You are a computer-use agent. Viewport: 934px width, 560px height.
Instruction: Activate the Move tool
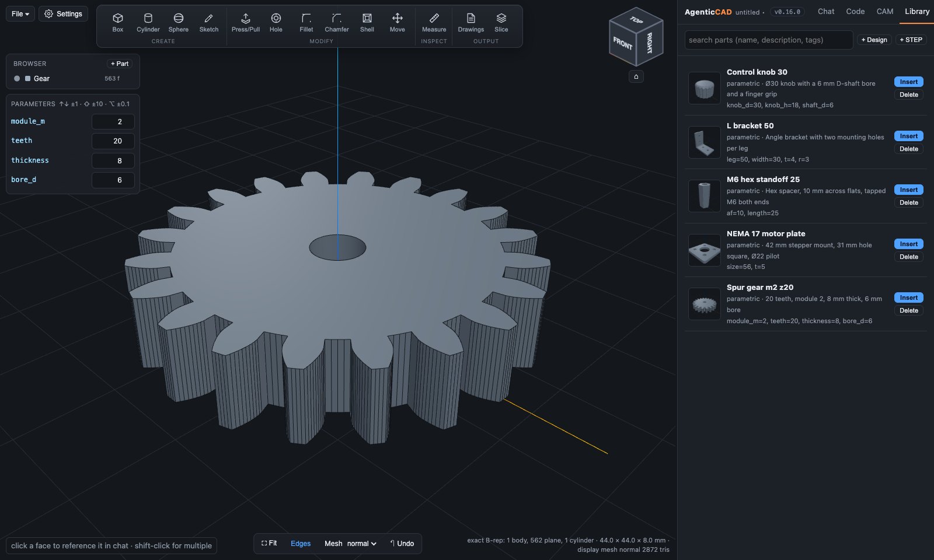(397, 23)
